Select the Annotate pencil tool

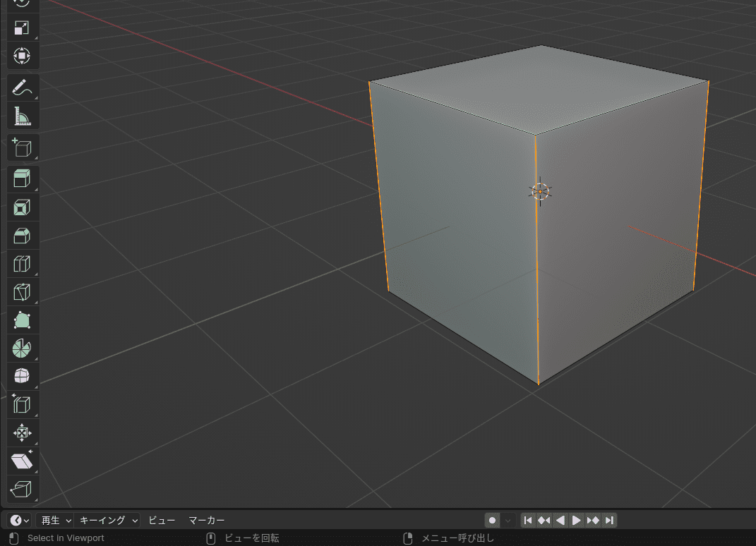coord(22,87)
